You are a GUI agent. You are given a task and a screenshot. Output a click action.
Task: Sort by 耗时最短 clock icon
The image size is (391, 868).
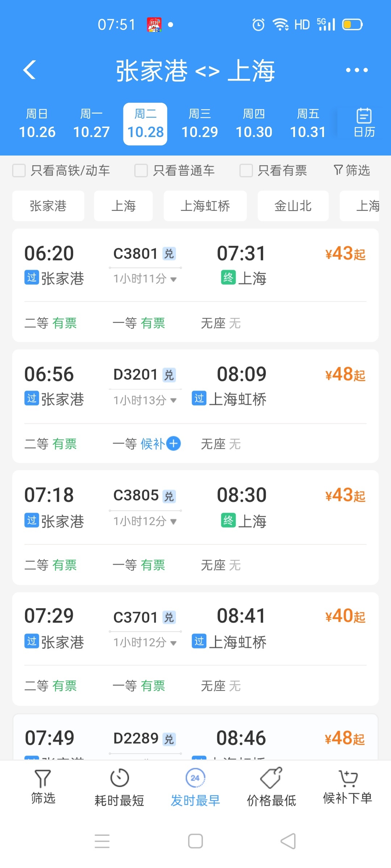[x=119, y=778]
